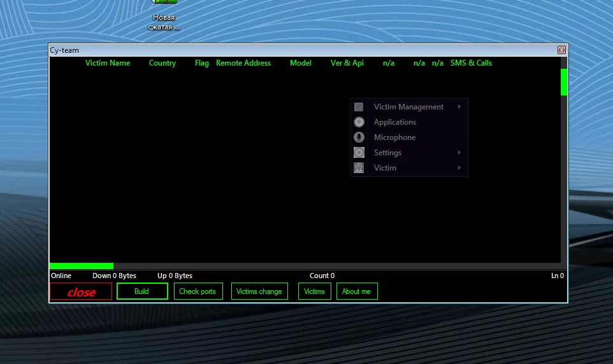The width and height of the screenshot is (613, 364).
Task: Choose the Microphone menu entry
Action: point(394,137)
